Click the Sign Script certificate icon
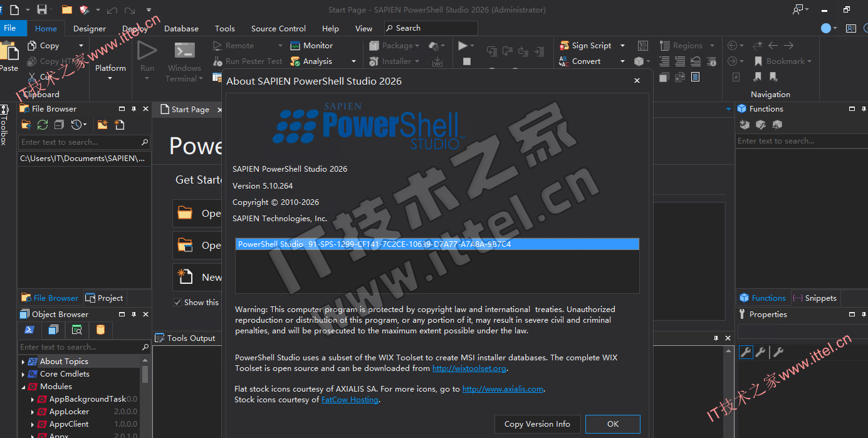Screen dimensions: 868x438 pyautogui.click(x=563, y=46)
